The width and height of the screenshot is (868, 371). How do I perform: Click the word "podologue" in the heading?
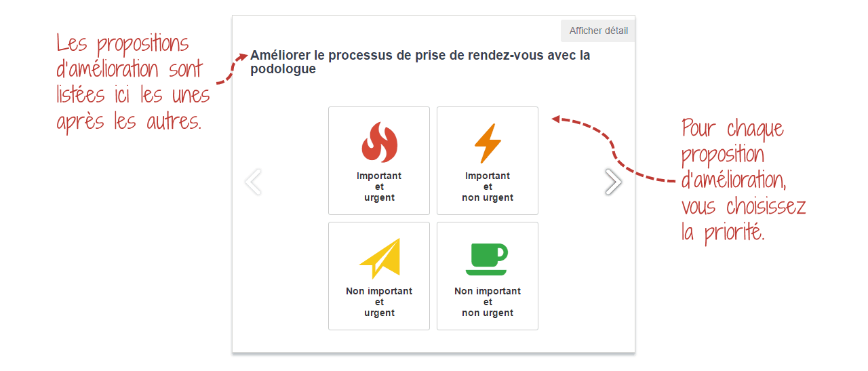click(283, 69)
